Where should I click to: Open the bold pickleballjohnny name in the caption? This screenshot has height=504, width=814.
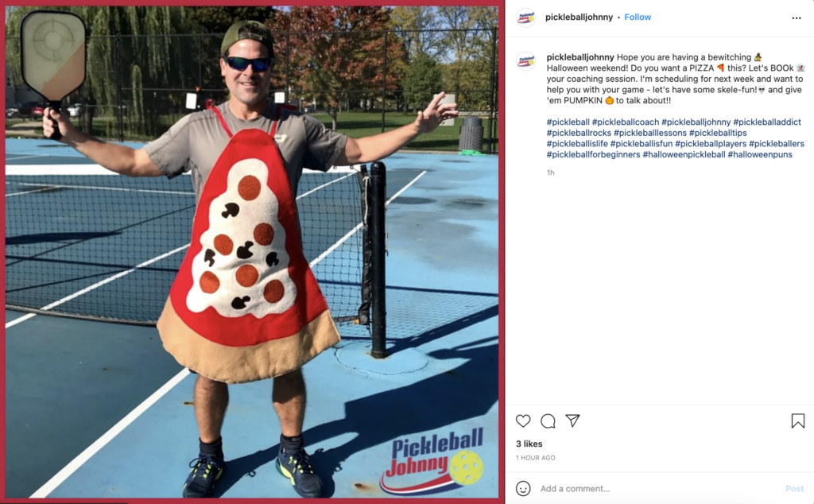click(579, 57)
